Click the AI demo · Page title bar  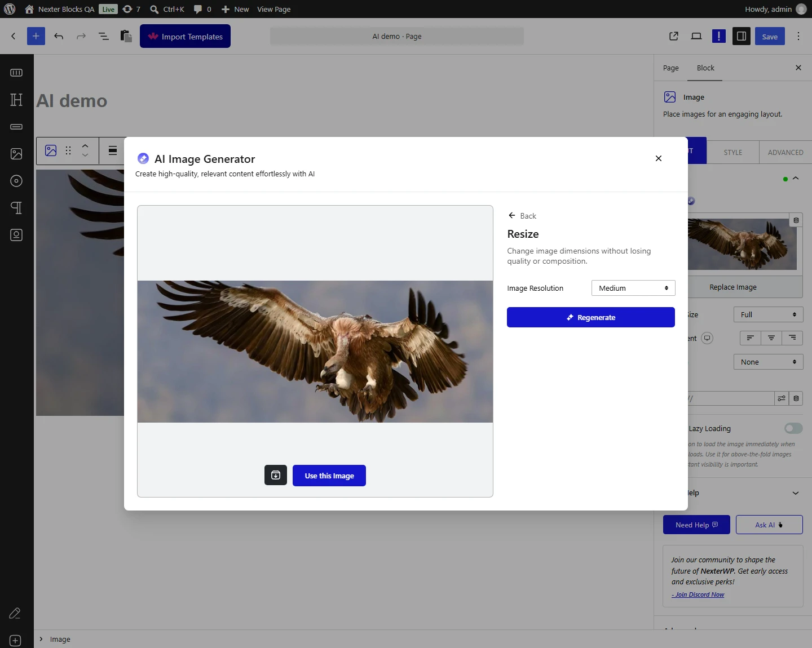click(397, 36)
